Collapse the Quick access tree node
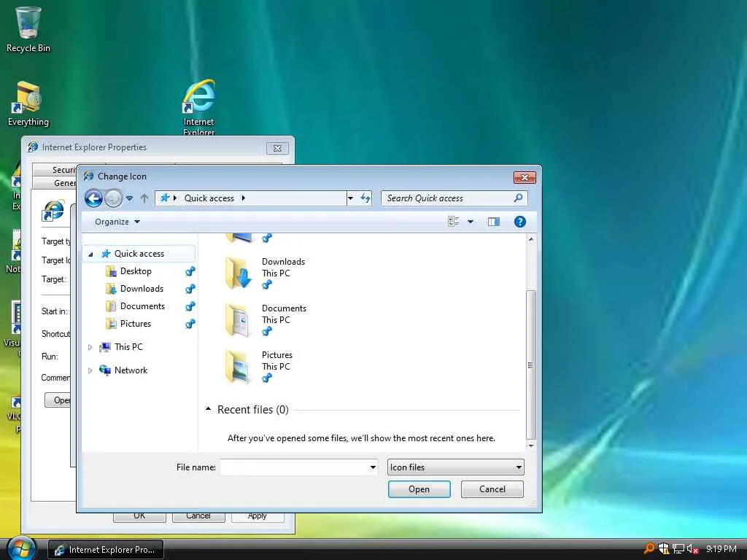The height and width of the screenshot is (560, 747). coord(90,254)
